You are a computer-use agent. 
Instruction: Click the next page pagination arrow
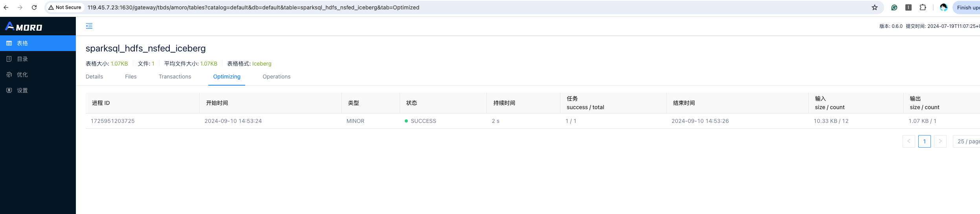[x=940, y=141]
